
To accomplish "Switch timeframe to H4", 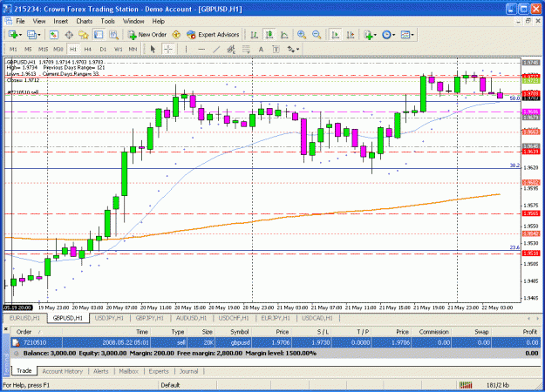I will pyautogui.click(x=88, y=50).
